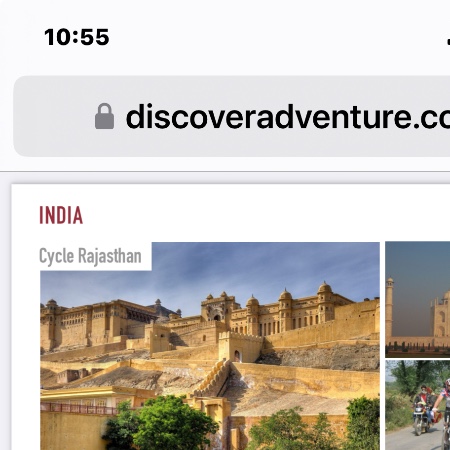This screenshot has height=450, width=450.
Task: Open the Amber Fort main photo
Action: click(210, 346)
